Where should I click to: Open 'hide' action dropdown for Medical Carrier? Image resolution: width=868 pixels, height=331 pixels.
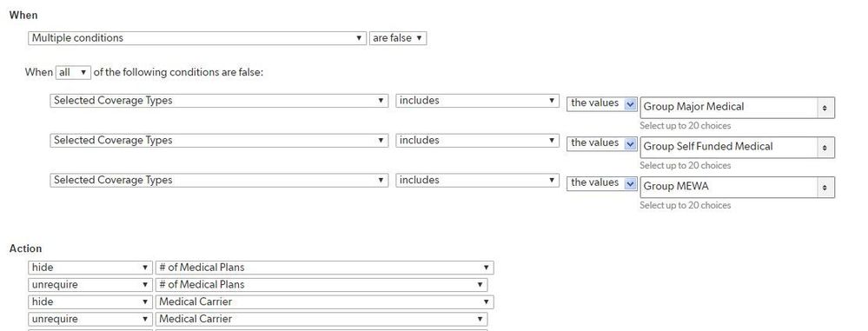pyautogui.click(x=90, y=301)
